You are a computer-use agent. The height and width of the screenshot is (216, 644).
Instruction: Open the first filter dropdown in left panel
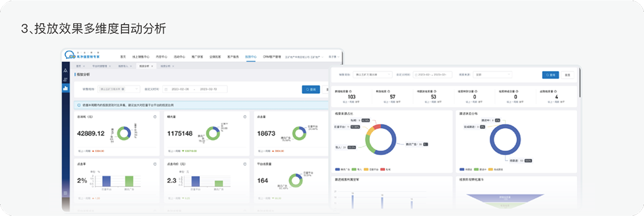118,89
